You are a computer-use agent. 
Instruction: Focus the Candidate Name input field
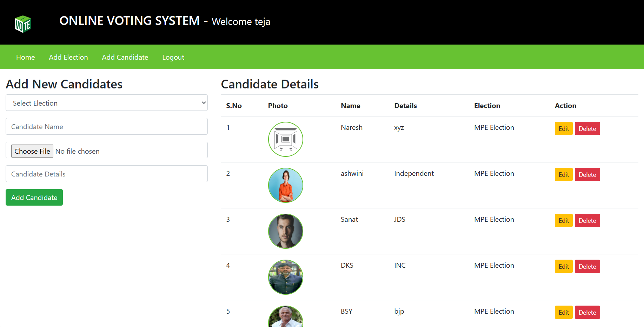[x=107, y=126]
